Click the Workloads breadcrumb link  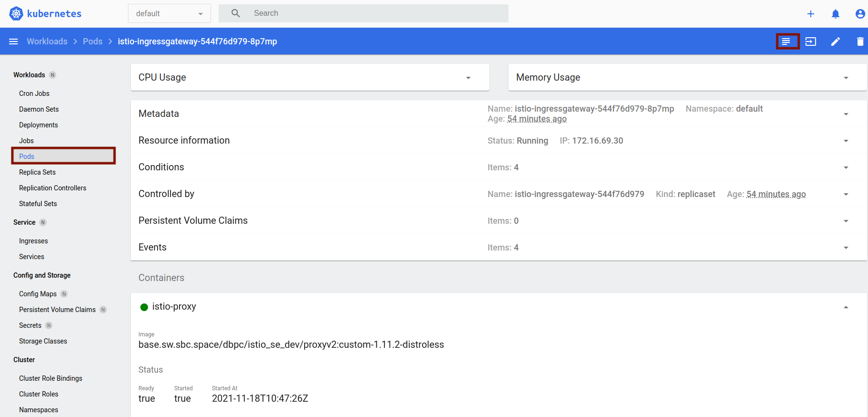coord(47,42)
